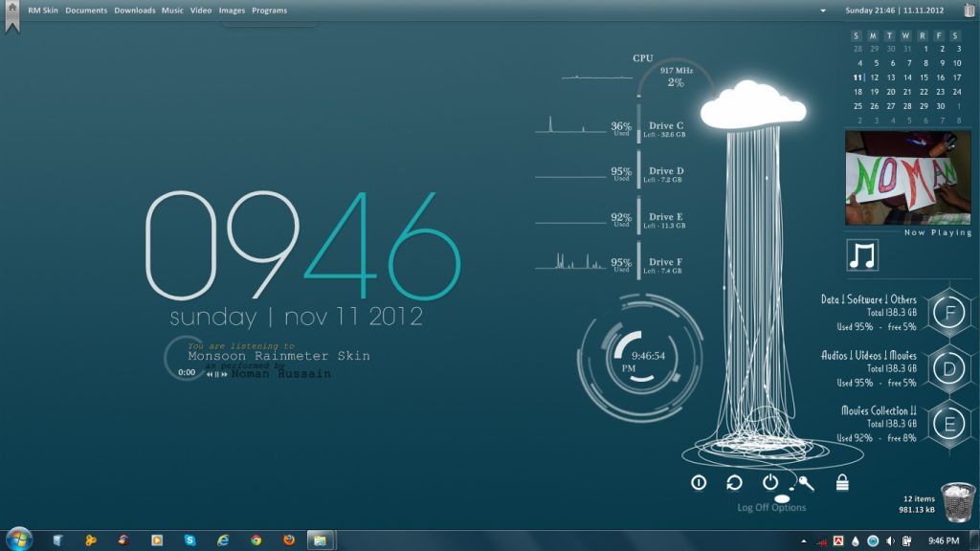Open Firefox from the taskbar
The width and height of the screenshot is (980, 551).
[289, 540]
